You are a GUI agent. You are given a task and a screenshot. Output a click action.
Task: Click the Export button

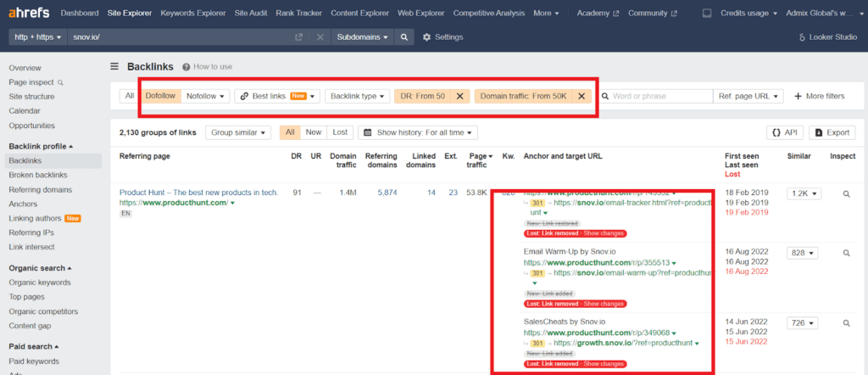tap(832, 132)
